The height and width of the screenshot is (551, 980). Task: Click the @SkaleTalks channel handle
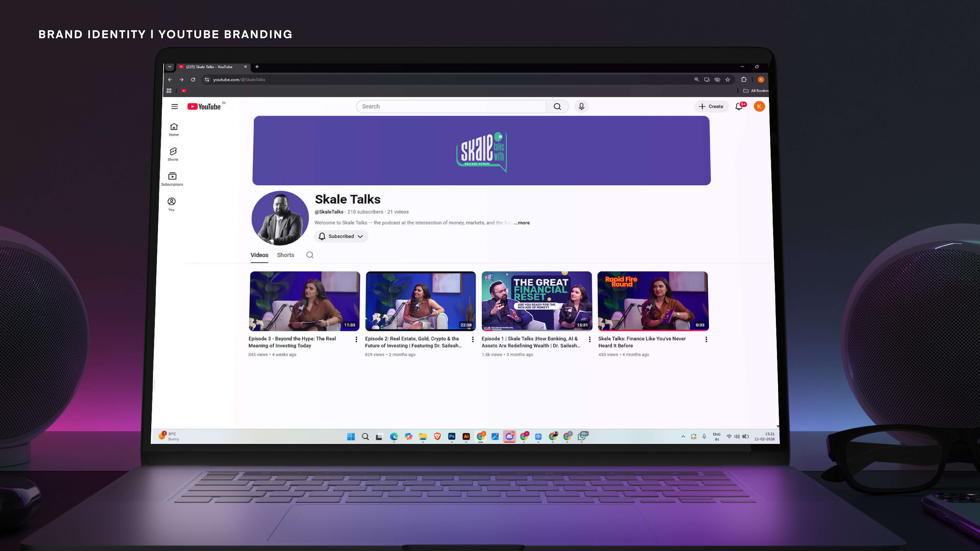tap(329, 212)
